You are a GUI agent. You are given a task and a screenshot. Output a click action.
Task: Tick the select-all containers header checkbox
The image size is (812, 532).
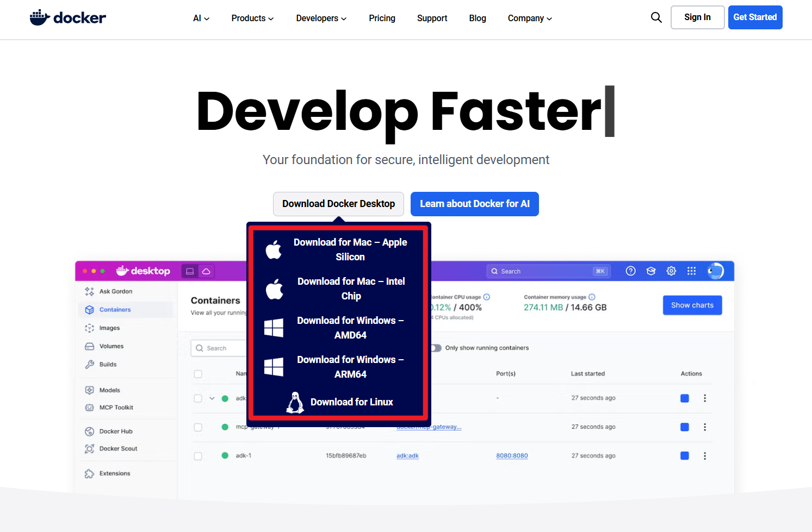pyautogui.click(x=198, y=374)
